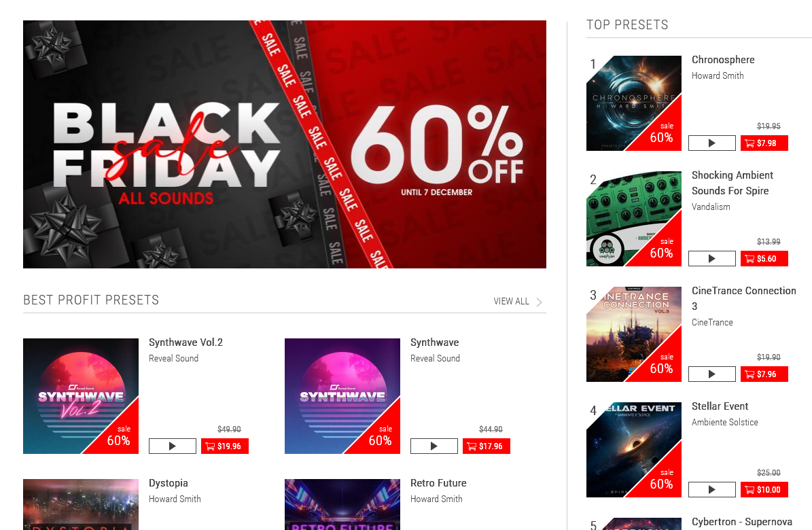Screen dimensions: 812x530
Task: Play Stellar Event audio preview
Action: coord(712,490)
